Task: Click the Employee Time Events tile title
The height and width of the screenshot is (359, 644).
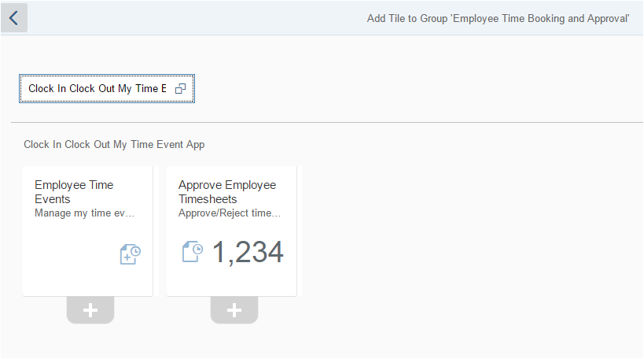Action: (x=74, y=192)
